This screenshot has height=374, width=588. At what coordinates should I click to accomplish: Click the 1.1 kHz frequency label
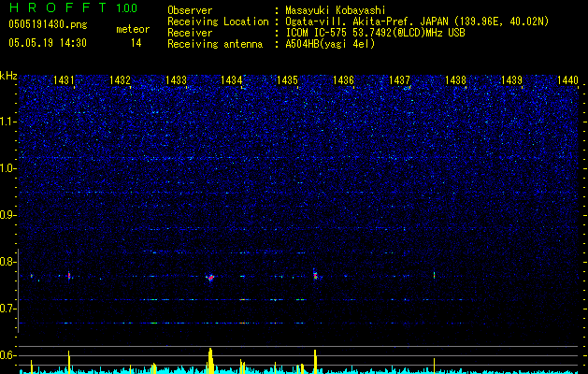coord(8,122)
